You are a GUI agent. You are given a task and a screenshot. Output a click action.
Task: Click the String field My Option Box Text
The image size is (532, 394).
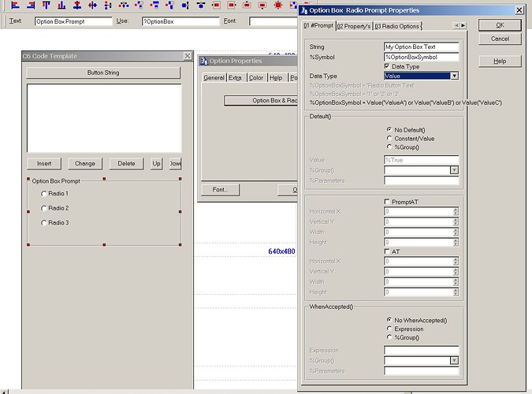pos(421,46)
